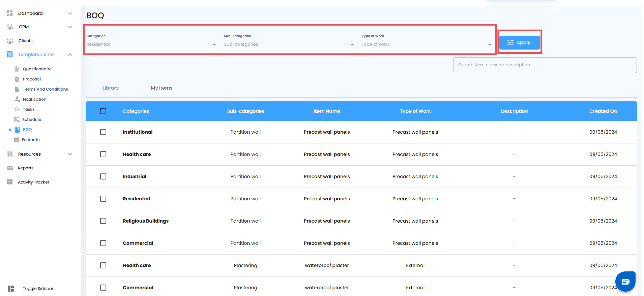Viewport: 644px width, 296px height.
Task: Click the Activity Tracker icon
Action: click(x=10, y=182)
